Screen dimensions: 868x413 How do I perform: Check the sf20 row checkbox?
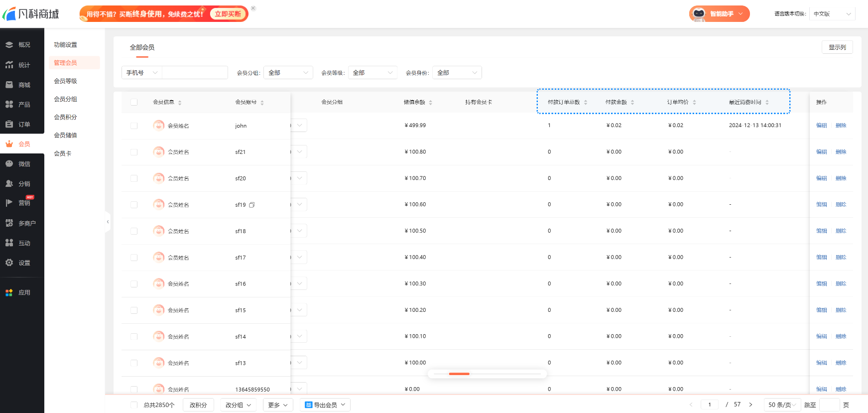point(134,178)
